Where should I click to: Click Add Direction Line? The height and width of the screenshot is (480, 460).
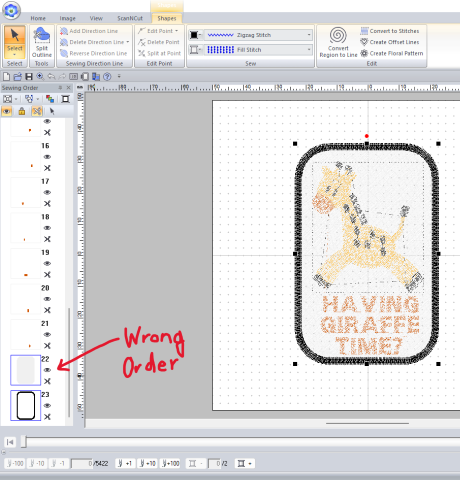89,31
